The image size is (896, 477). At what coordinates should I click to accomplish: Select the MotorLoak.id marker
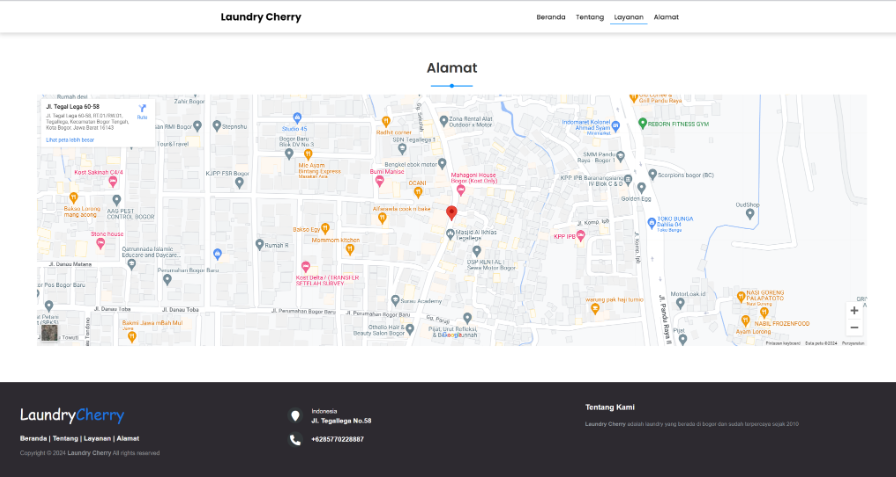(x=680, y=304)
